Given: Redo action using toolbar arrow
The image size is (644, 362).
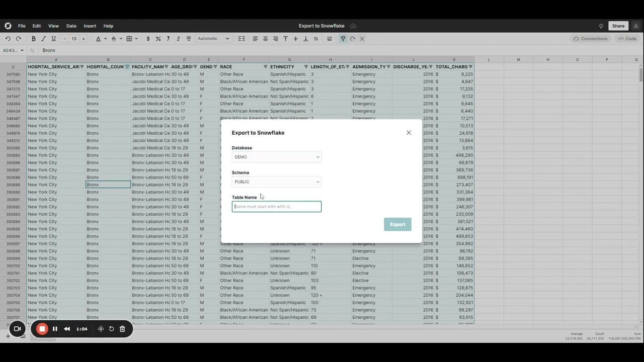Looking at the screenshot, I should 19,39.
